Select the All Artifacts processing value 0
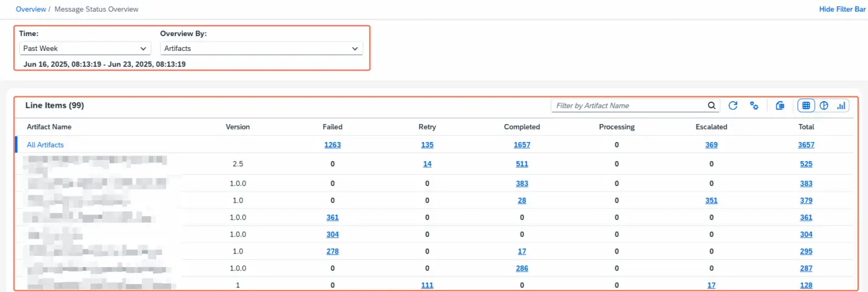This screenshot has width=868, height=292. point(617,145)
